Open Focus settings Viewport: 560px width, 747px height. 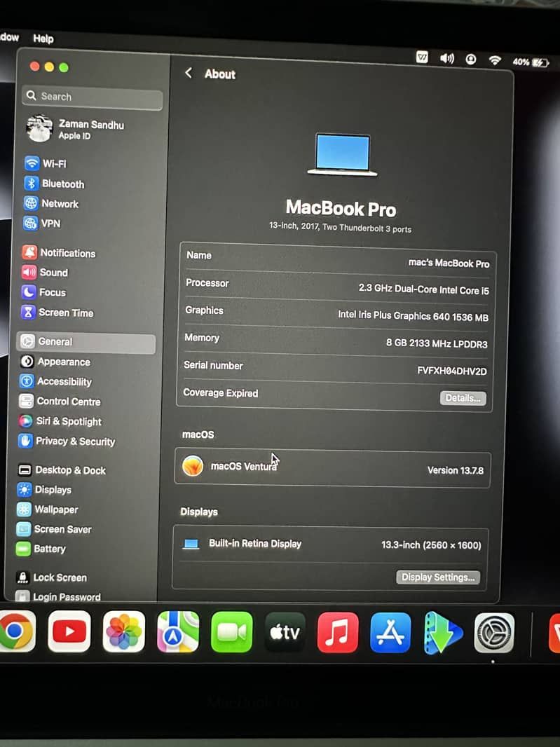pyautogui.click(x=43, y=292)
